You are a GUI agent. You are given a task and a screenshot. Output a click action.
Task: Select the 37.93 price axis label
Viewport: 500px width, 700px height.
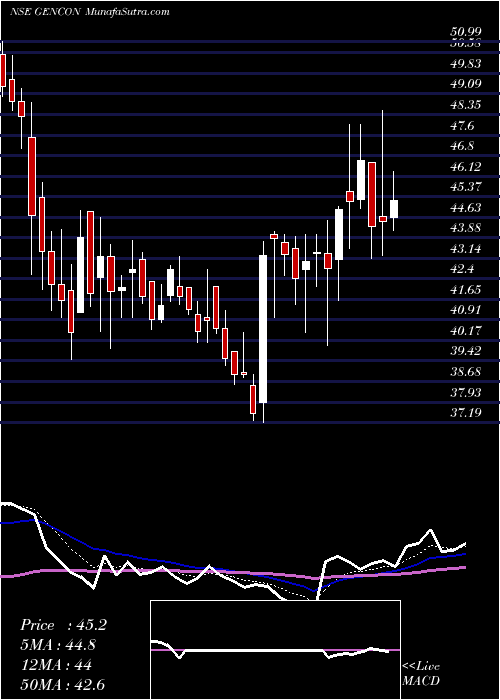pos(465,392)
